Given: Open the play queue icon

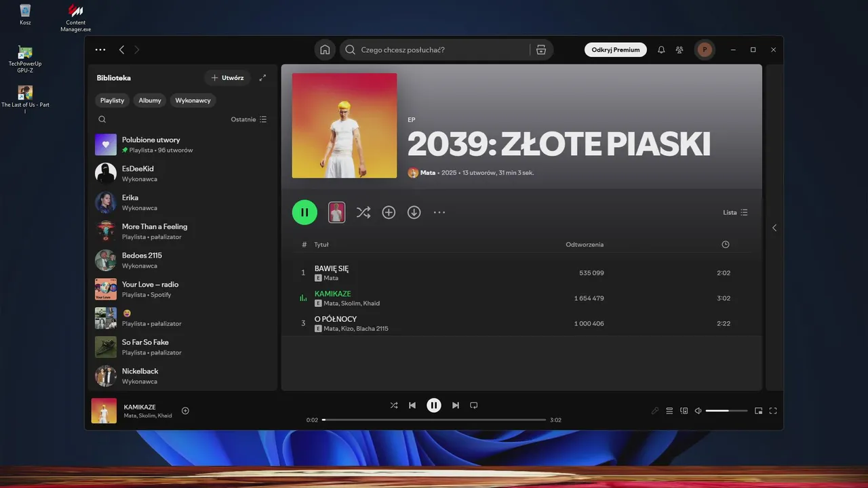Looking at the screenshot, I should click(x=669, y=411).
